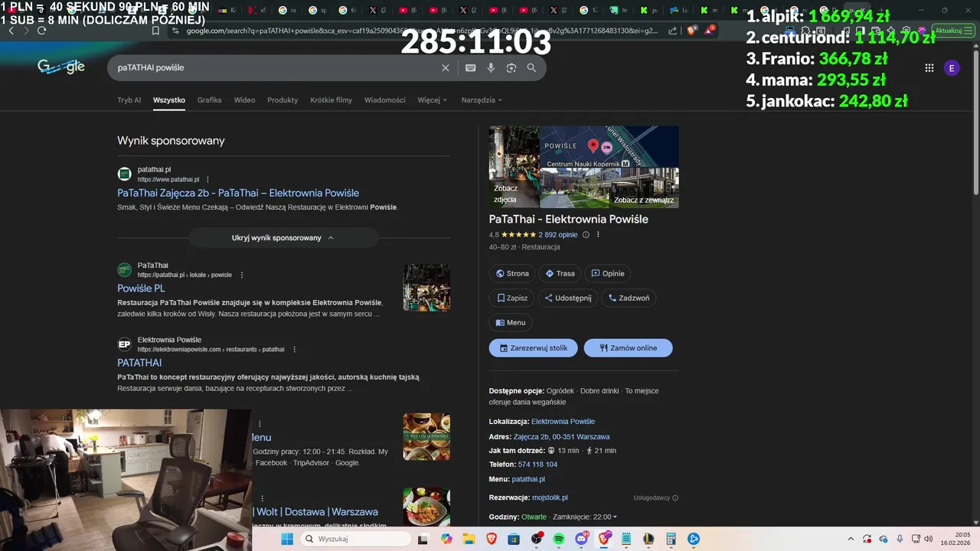Bookmark this page in the address bar
The width and height of the screenshot is (980, 551).
[x=155, y=31]
